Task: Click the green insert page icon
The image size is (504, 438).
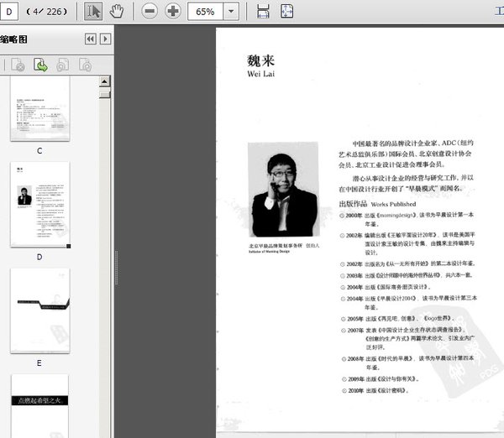Action: click(39, 65)
